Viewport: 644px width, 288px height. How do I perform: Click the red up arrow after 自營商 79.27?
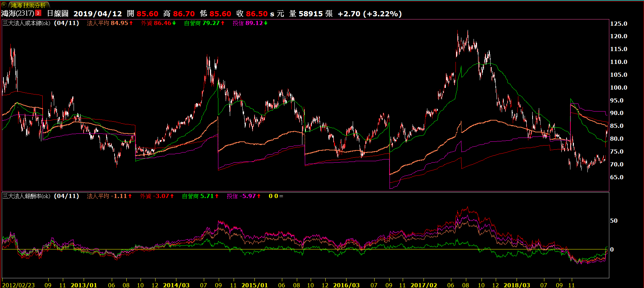(223, 23)
